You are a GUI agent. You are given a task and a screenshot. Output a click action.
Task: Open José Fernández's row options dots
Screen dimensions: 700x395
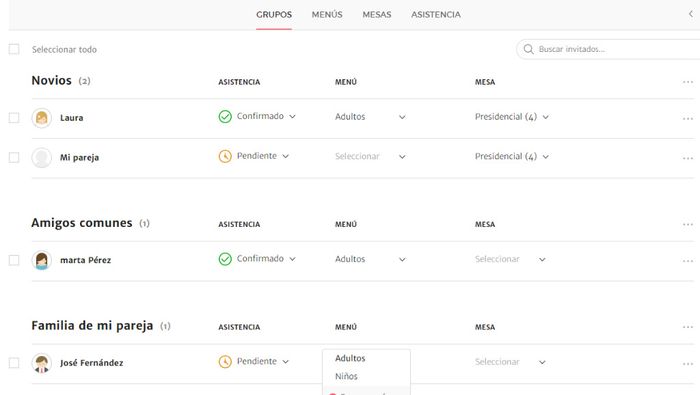[688, 364]
